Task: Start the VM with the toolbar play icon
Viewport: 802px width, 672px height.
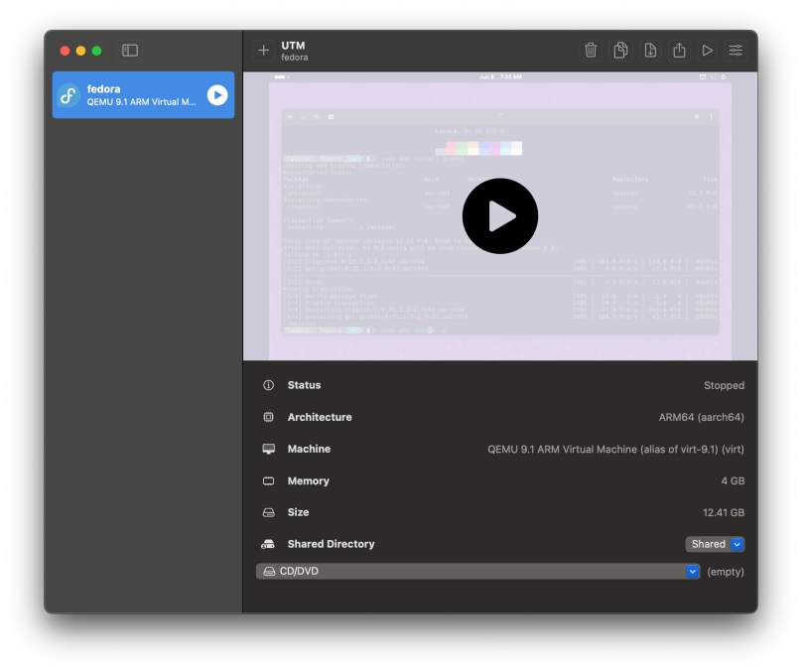Action: pos(708,50)
